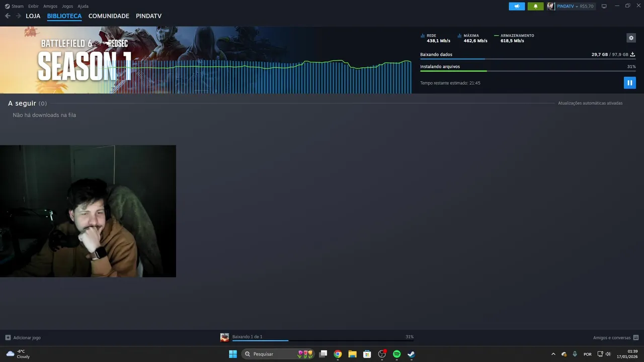Click the POR language indicator

[587, 354]
